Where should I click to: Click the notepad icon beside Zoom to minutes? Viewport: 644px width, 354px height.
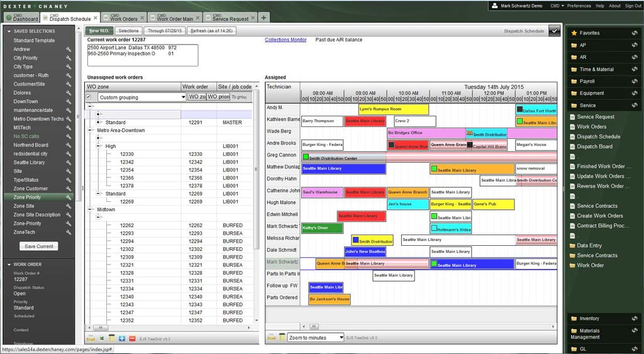click(282, 338)
